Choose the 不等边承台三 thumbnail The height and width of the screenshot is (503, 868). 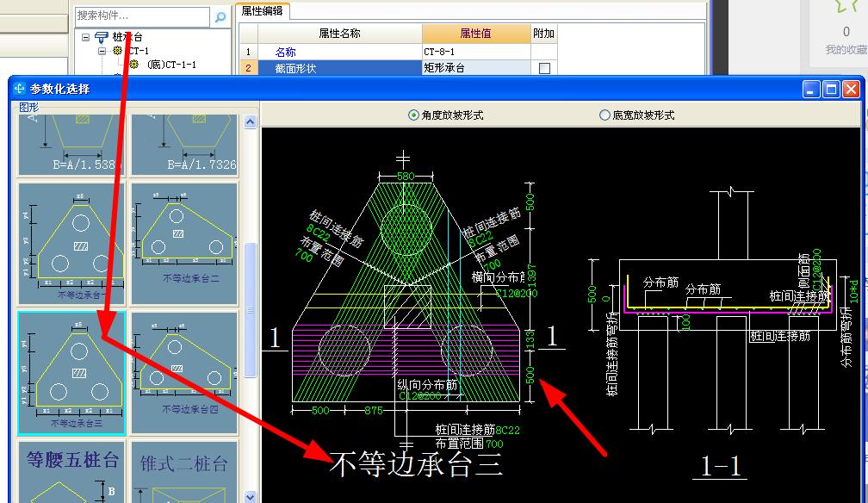(72, 372)
